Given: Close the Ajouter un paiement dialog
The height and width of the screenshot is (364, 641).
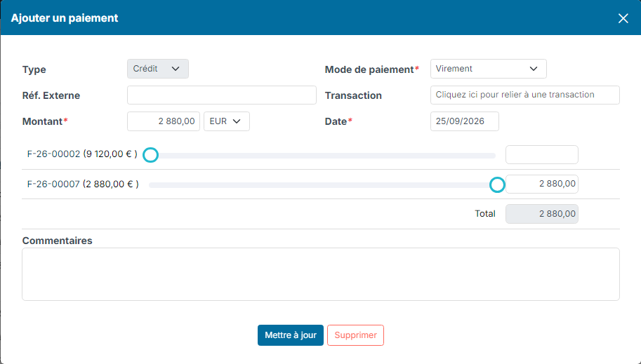Looking at the screenshot, I should click(x=623, y=18).
